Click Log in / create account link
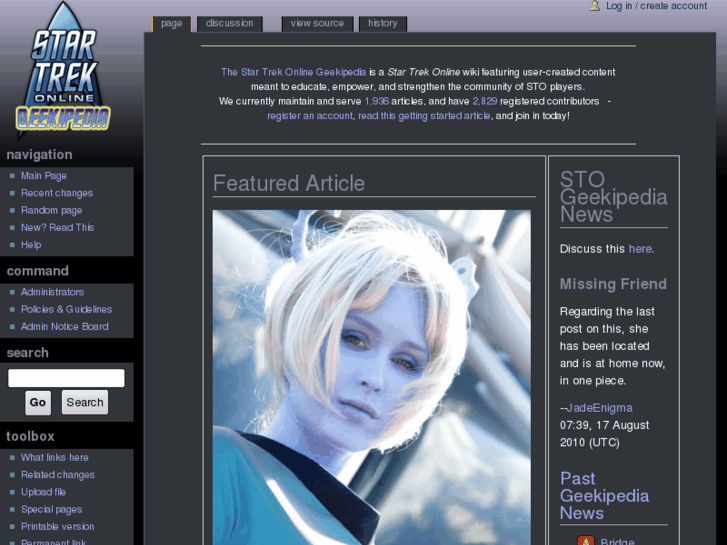Image resolution: width=727 pixels, height=545 pixels. tap(657, 6)
